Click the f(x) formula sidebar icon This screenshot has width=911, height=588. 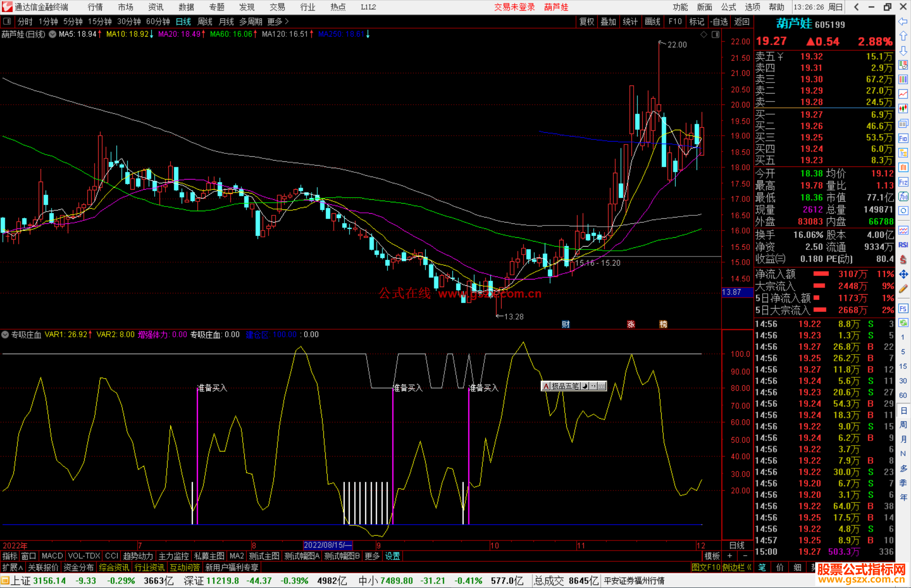(903, 196)
